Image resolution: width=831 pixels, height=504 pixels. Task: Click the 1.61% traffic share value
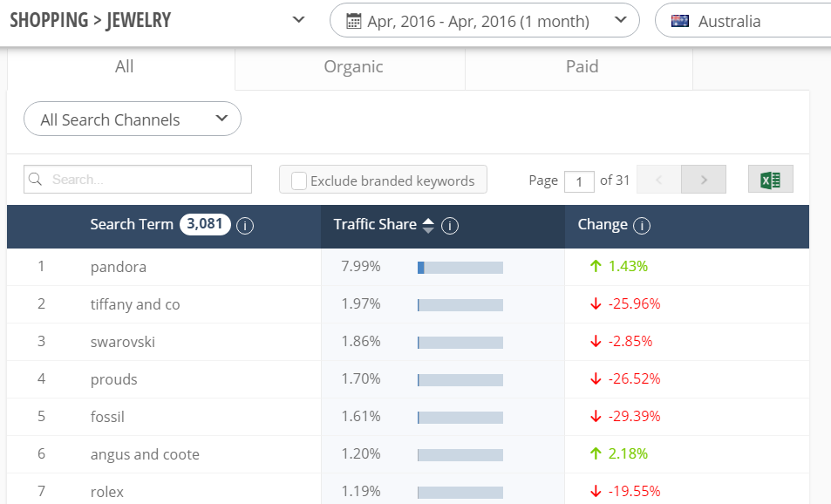pos(361,416)
